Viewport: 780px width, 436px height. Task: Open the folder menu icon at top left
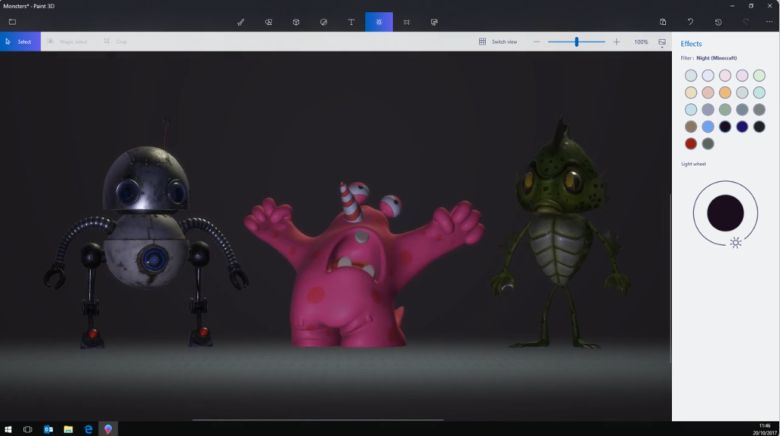pyautogui.click(x=12, y=21)
